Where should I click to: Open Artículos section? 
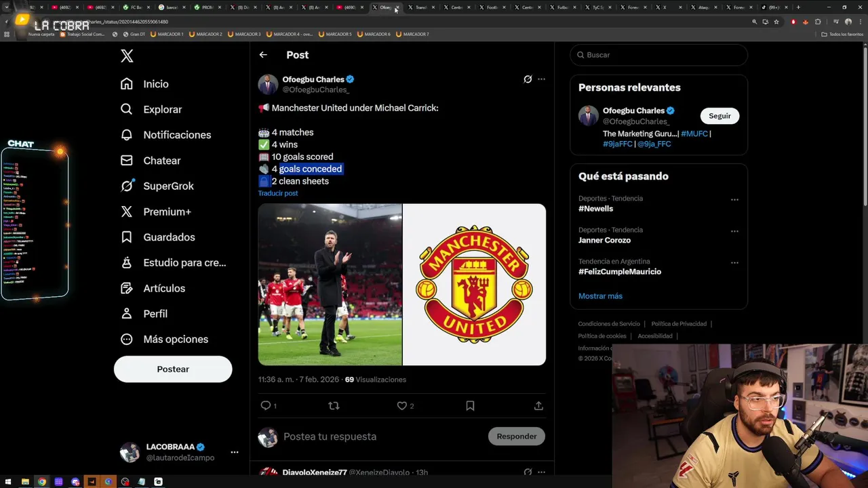point(153,288)
